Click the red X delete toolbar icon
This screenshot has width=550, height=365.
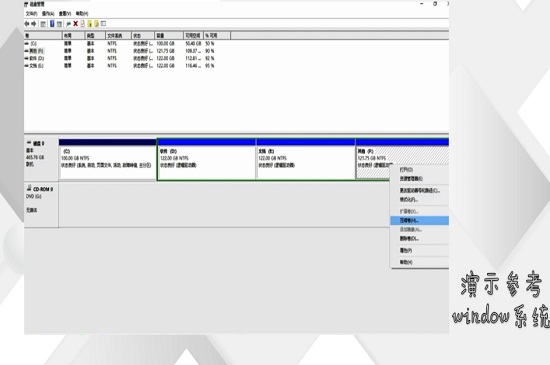coord(75,24)
